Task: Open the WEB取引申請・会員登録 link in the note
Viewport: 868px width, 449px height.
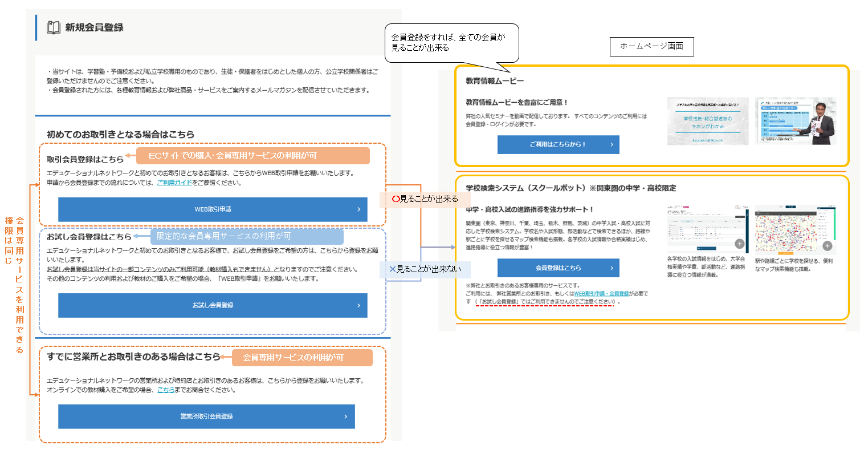Action: (601, 294)
